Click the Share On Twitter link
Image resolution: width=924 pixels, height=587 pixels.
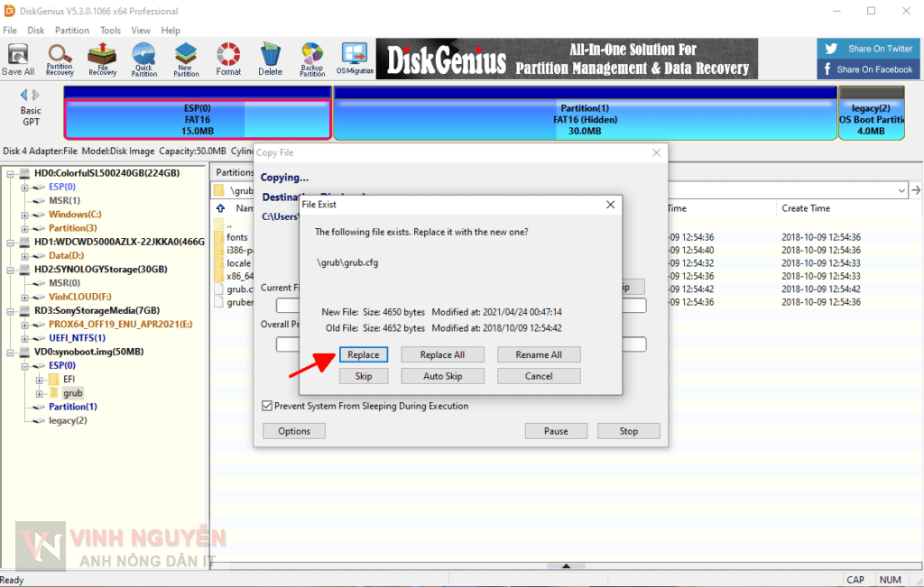point(871,49)
